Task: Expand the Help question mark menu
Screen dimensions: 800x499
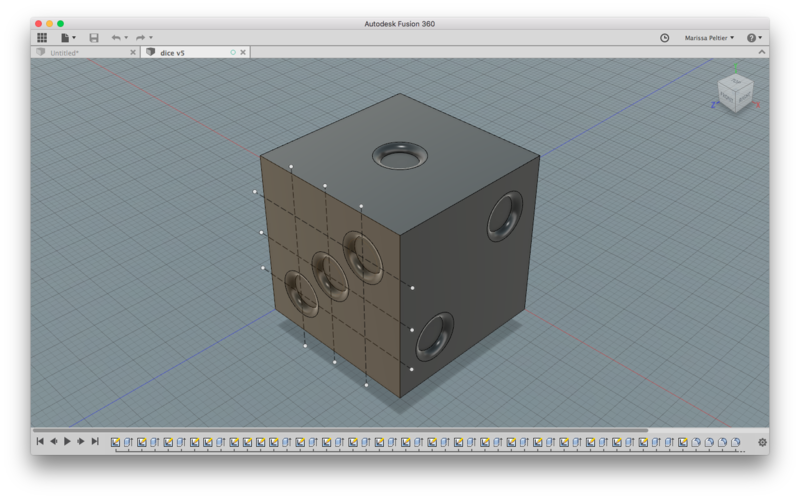Action: pos(753,37)
